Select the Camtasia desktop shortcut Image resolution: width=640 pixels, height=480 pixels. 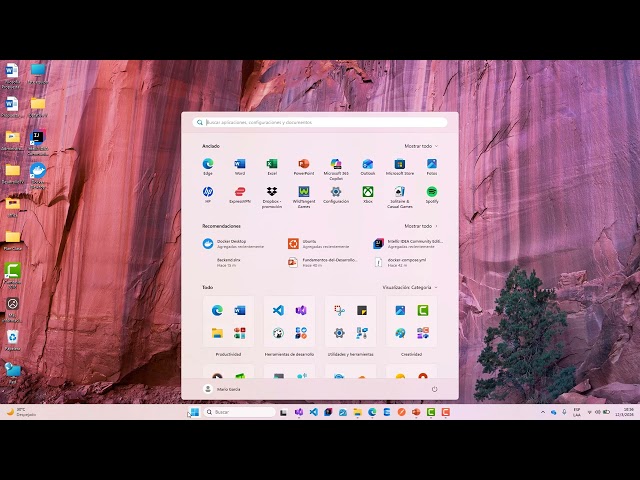[x=13, y=276]
